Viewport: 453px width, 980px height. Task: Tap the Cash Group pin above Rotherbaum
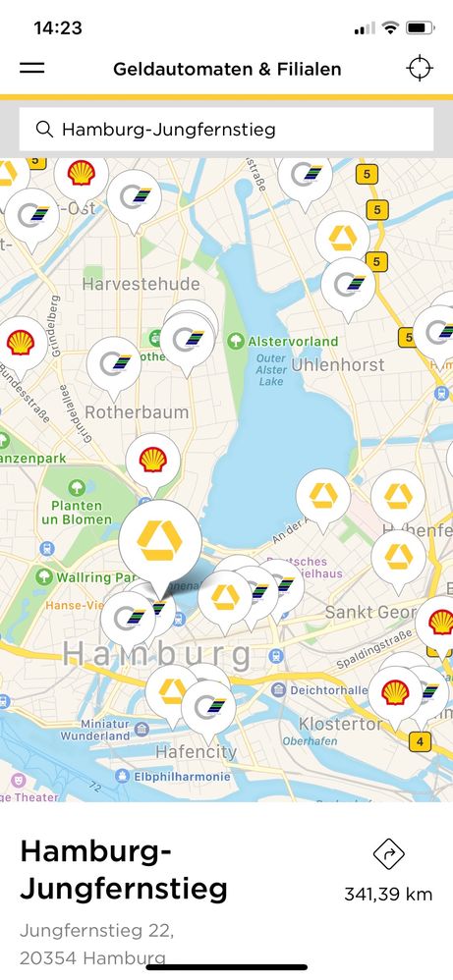tap(114, 364)
